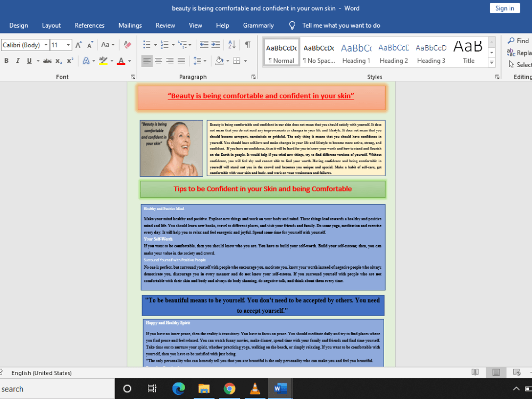Toggle Subscript formatting

coord(59,61)
